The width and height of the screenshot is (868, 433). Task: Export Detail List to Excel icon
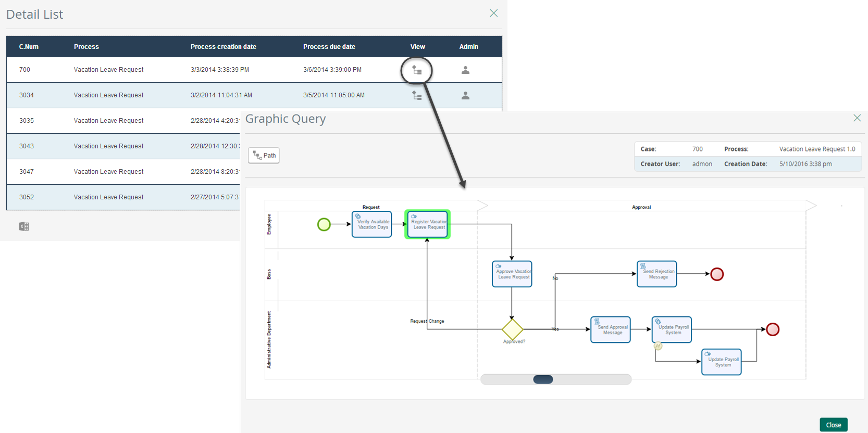[x=24, y=226]
